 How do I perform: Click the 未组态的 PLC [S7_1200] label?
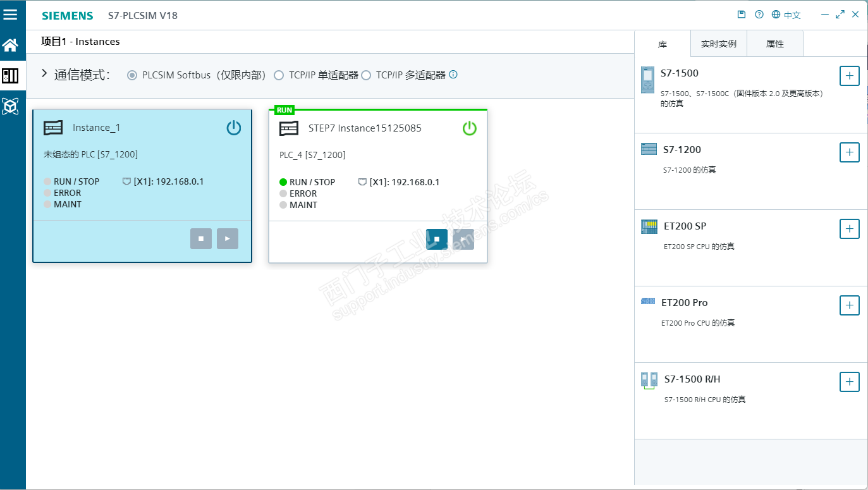point(90,154)
